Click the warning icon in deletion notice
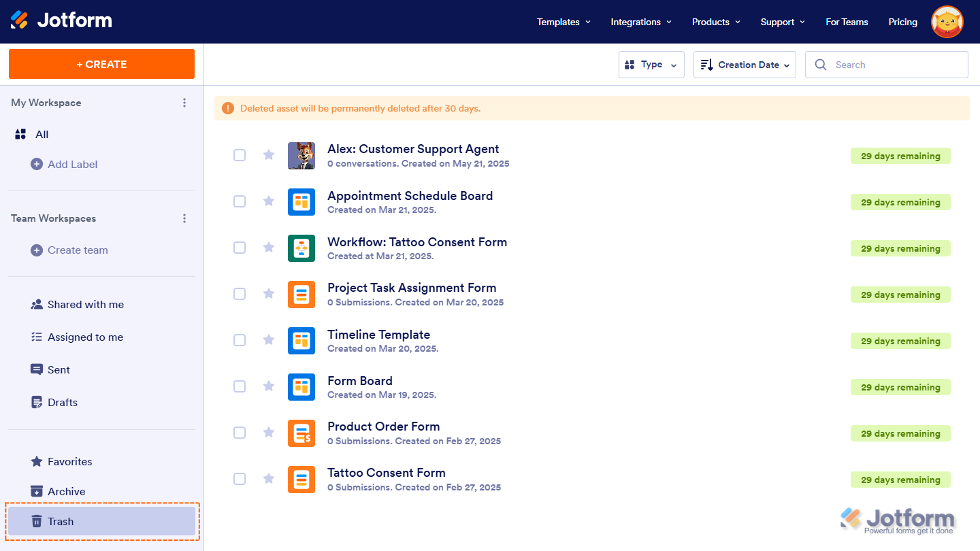The height and width of the screenshot is (551, 980). (227, 108)
